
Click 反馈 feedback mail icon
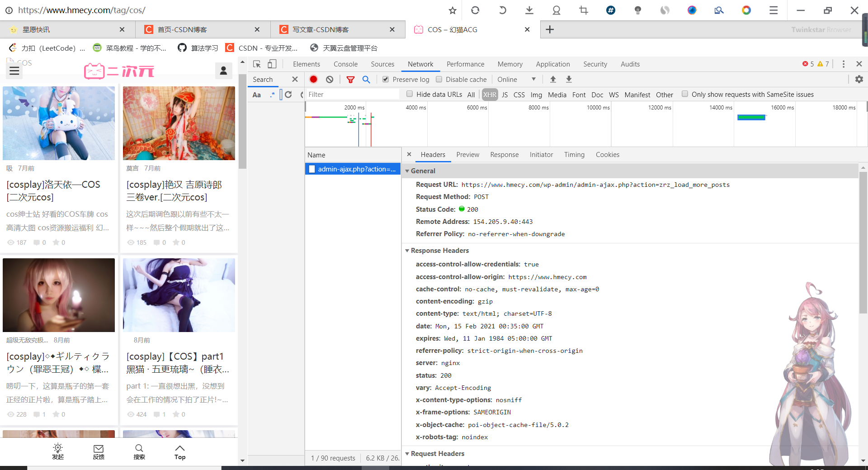pyautogui.click(x=99, y=451)
